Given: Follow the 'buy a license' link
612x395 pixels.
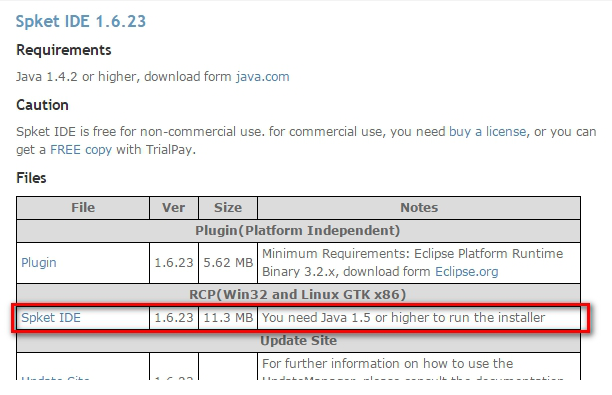Looking at the screenshot, I should (487, 132).
